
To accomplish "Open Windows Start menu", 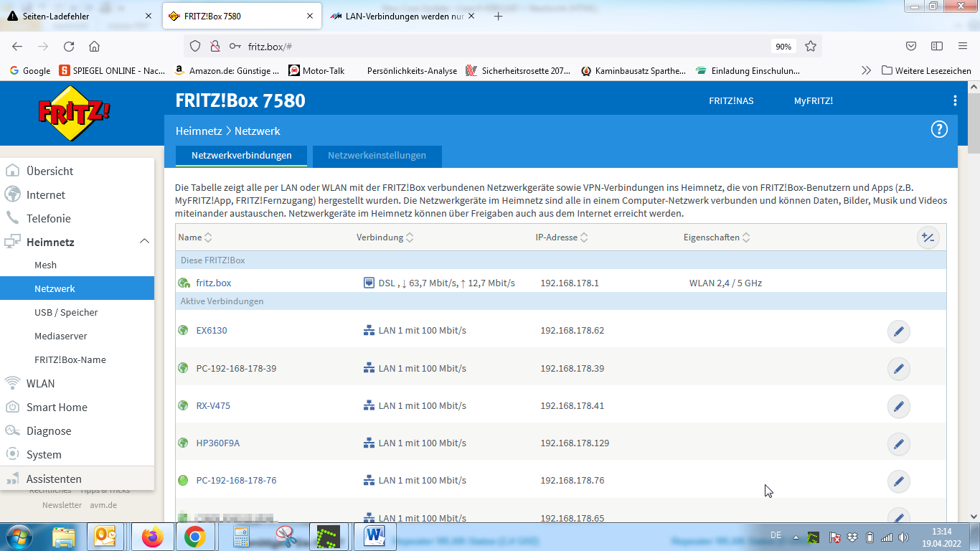I will 19,537.
